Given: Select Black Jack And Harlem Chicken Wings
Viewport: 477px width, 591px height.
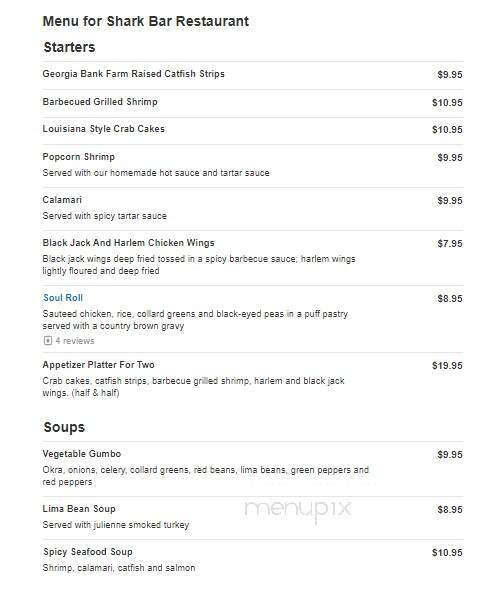Looking at the screenshot, I should [128, 243].
